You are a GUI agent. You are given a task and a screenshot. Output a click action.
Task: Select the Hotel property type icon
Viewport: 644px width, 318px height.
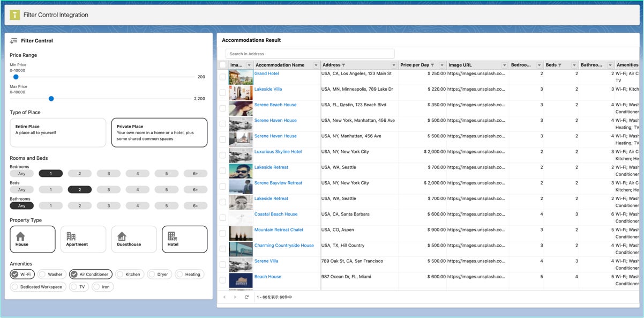[x=172, y=236]
